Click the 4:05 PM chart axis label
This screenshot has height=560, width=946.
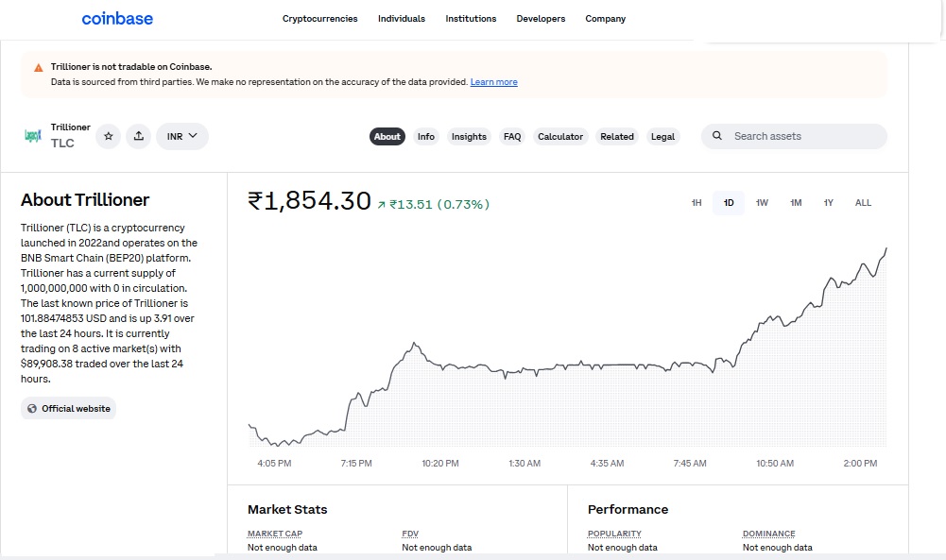point(274,464)
